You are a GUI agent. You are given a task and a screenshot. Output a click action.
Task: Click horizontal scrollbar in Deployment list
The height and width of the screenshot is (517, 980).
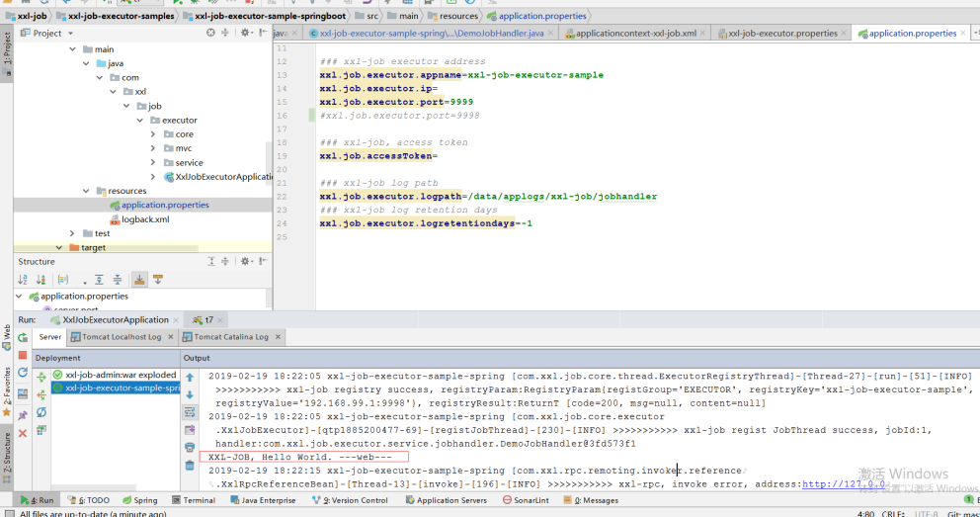94,487
